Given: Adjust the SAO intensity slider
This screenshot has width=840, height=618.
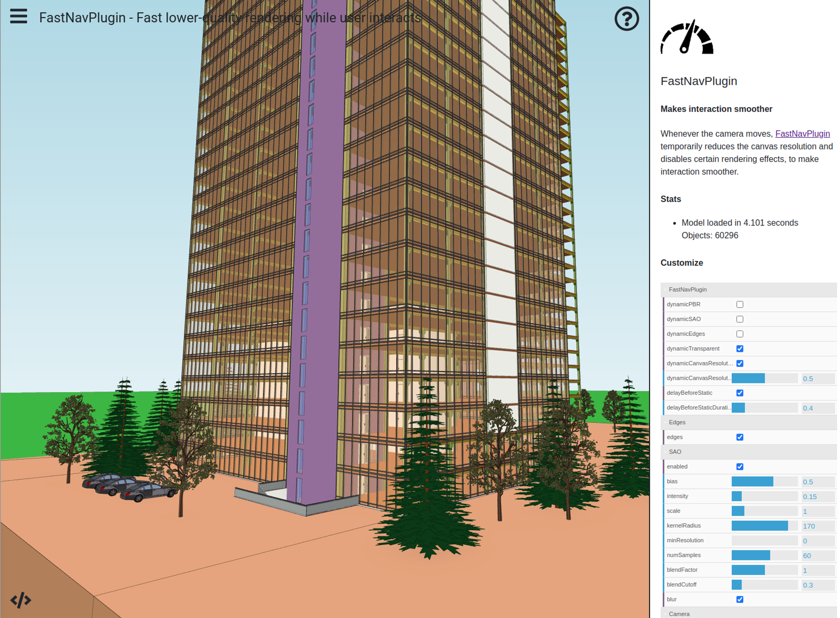Looking at the screenshot, I should (764, 496).
